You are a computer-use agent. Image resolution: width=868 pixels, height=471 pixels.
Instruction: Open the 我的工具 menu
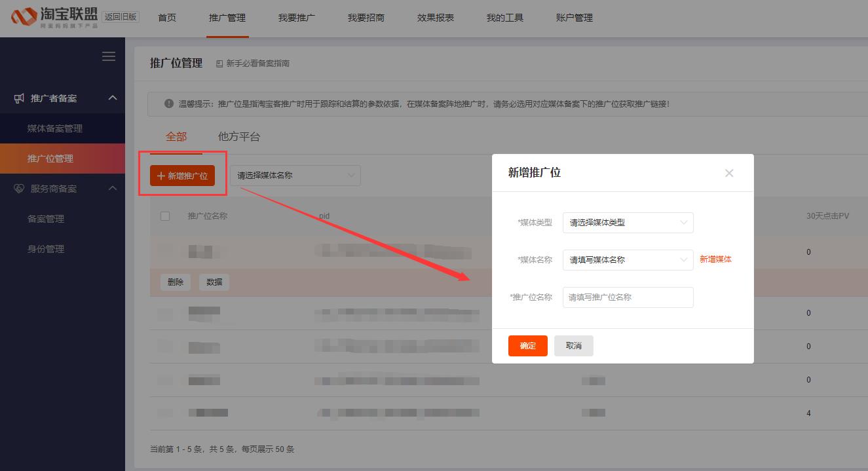coord(505,18)
